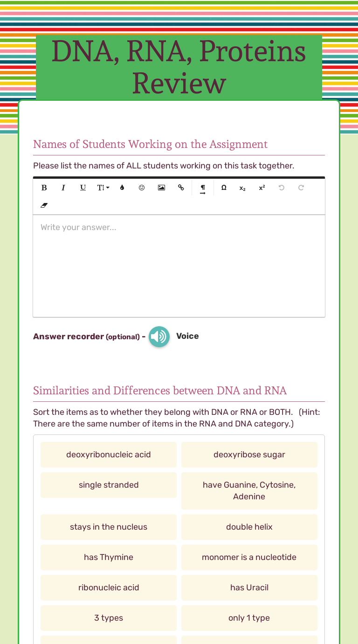Image resolution: width=358 pixels, height=644 pixels.
Task: Insert an emoticon
Action: (x=142, y=188)
